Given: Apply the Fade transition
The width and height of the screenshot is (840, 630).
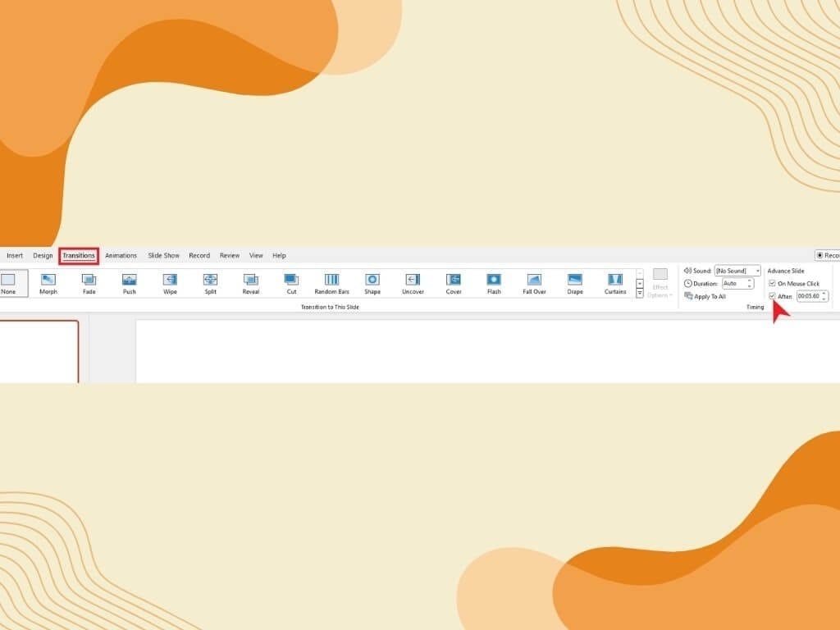Looking at the screenshot, I should pos(88,283).
